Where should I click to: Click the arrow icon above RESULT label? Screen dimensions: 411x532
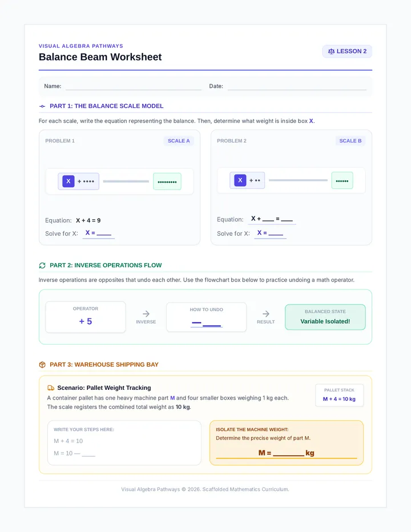click(266, 313)
